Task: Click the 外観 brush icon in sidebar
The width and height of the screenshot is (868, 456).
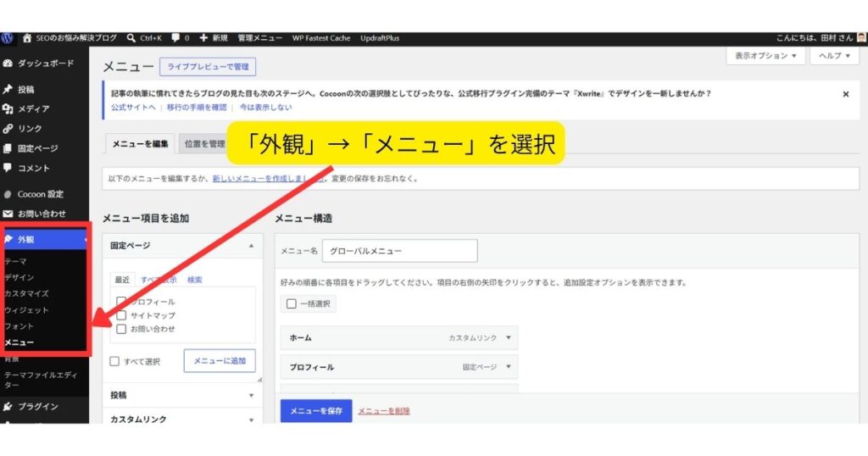Action: (8, 239)
